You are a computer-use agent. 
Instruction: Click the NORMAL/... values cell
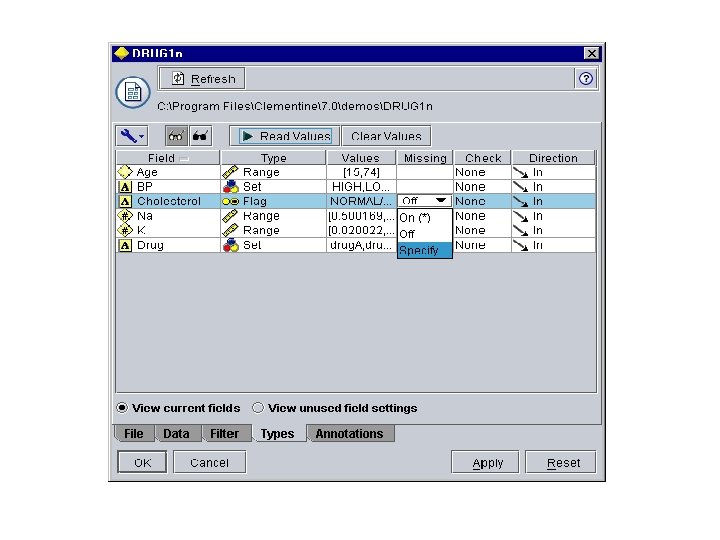click(361, 201)
